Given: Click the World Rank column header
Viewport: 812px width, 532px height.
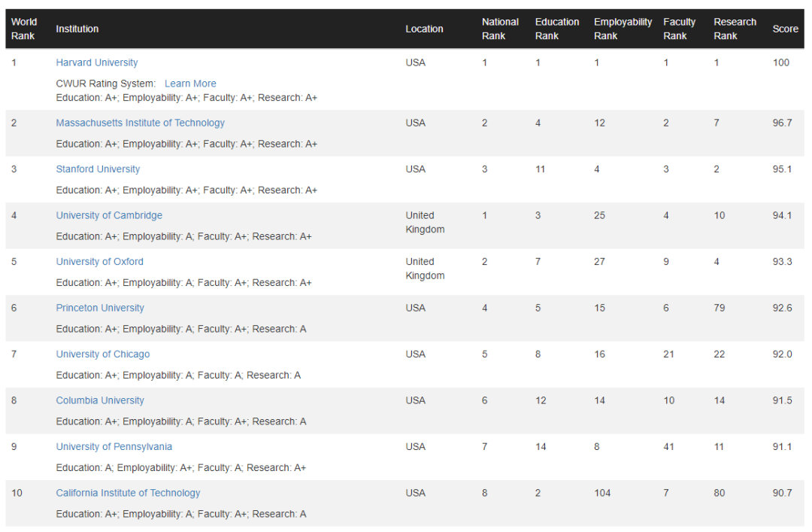Looking at the screenshot, I should click(24, 29).
